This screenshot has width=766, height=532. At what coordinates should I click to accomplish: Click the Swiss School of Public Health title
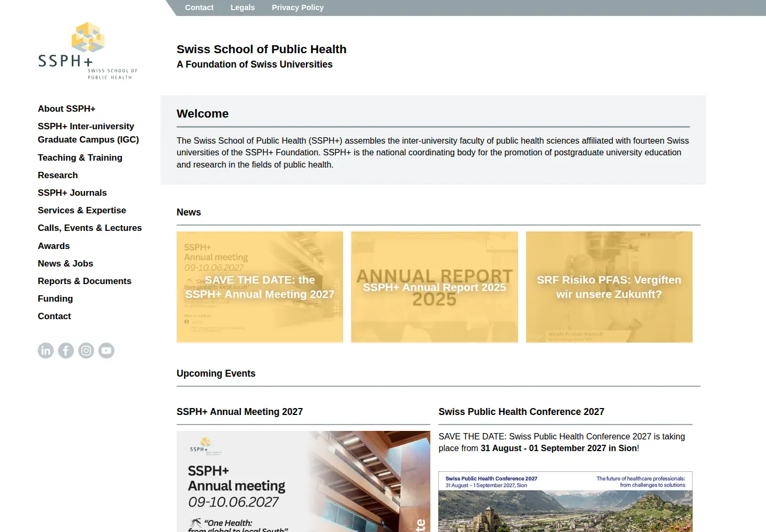point(261,49)
